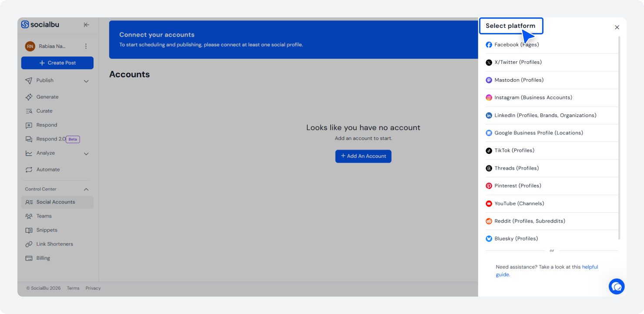Click the LinkedIn logo icon
644x314 pixels.
(489, 115)
